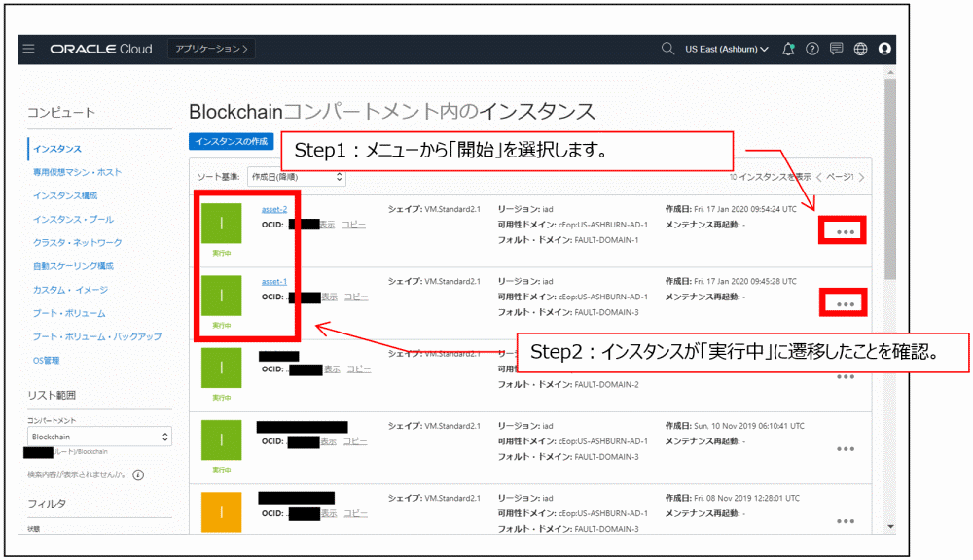Click コピー for the FAULT-DOMAIN-2 instance OCID
Screen dimensions: 973x560
[x=359, y=369]
